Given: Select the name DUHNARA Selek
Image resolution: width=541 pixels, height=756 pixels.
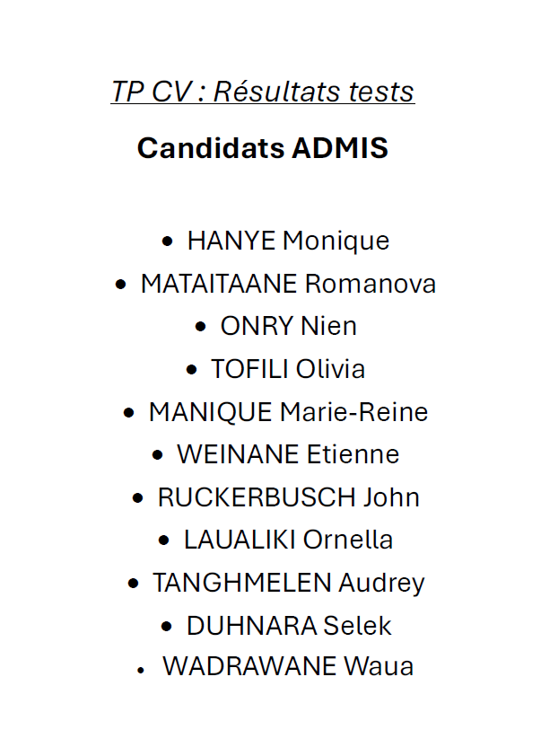Looking at the screenshot, I should pos(289,626).
